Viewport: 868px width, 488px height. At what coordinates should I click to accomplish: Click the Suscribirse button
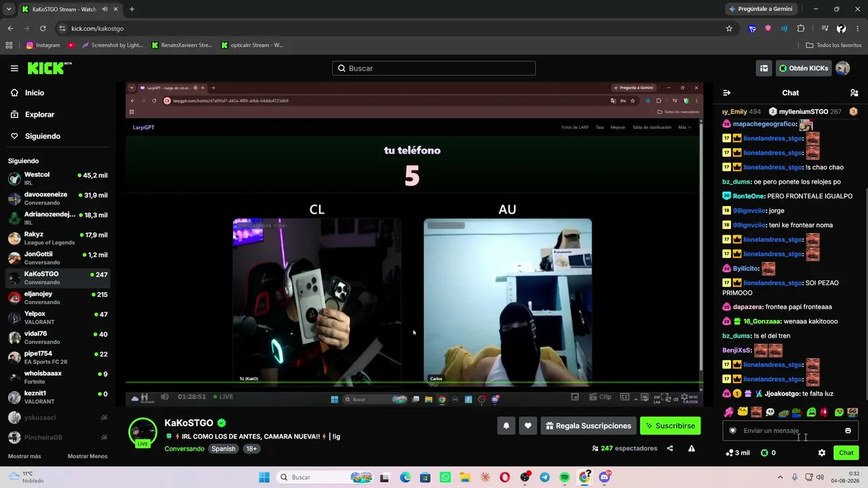pos(670,426)
